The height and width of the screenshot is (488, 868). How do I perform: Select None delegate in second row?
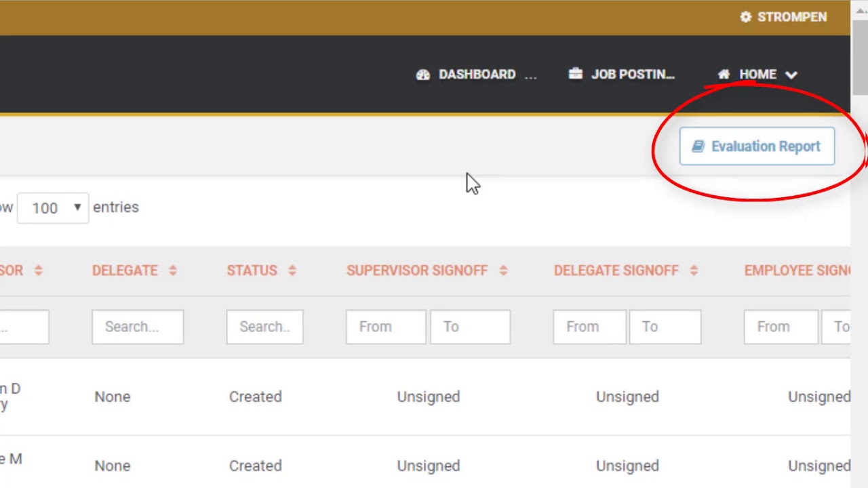(x=113, y=466)
